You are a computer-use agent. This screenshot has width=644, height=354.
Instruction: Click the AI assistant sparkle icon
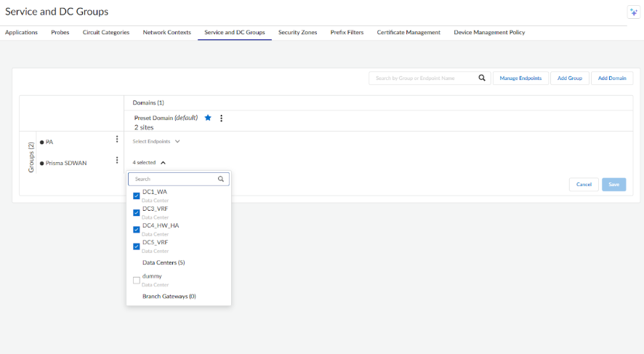tap(632, 12)
